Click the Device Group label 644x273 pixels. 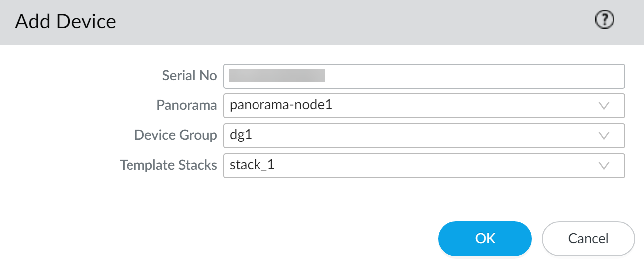pos(175,135)
